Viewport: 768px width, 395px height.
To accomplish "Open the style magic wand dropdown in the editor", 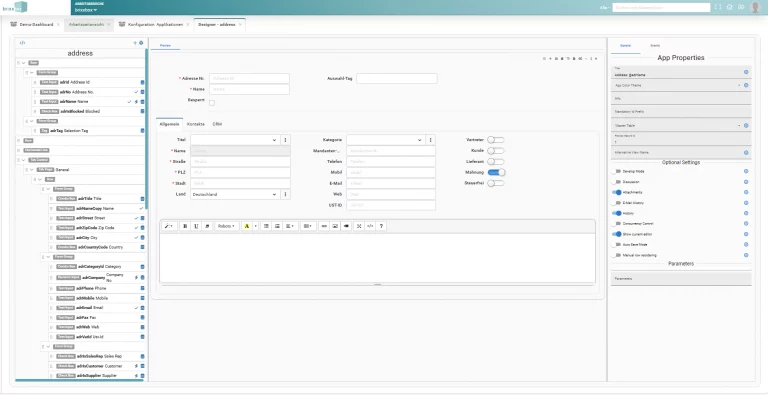I will click(169, 226).
